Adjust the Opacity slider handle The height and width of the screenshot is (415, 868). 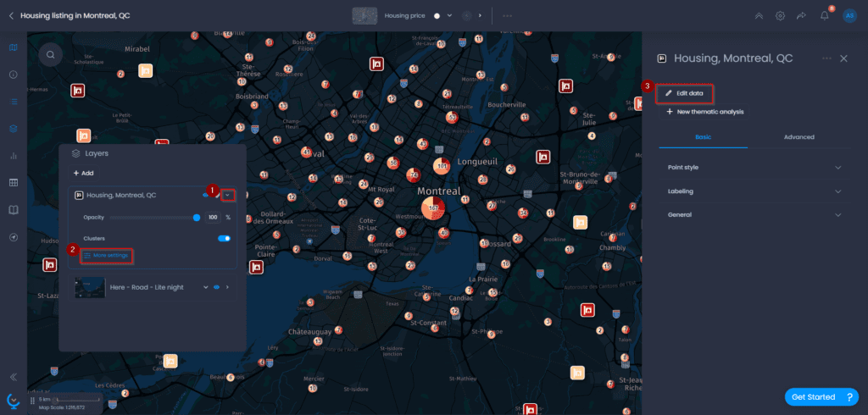197,218
